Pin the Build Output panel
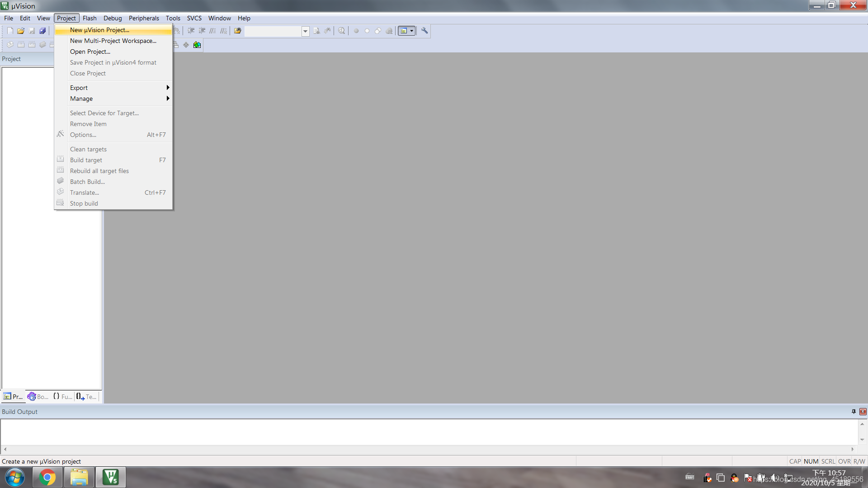The image size is (868, 488). tap(854, 412)
